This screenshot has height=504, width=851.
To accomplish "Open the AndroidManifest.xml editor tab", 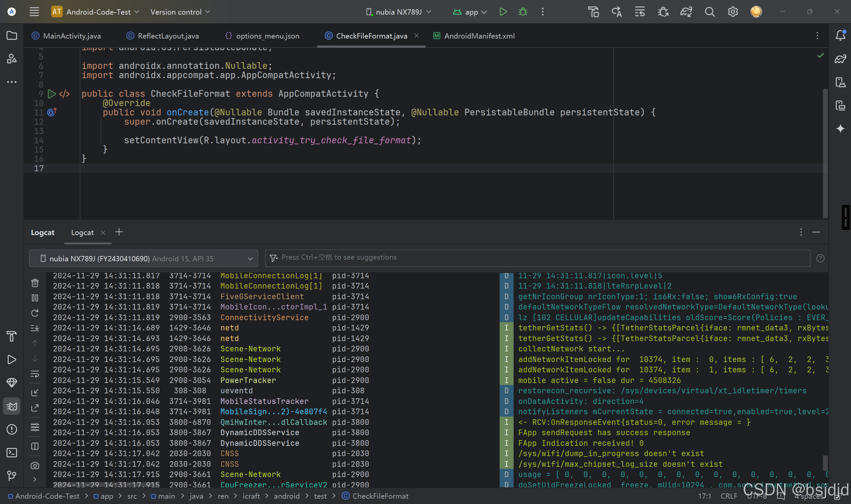I will point(479,36).
